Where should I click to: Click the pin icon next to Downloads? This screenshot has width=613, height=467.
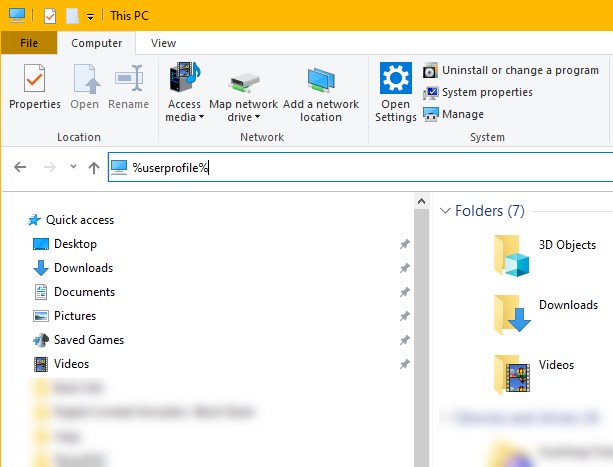[405, 268]
